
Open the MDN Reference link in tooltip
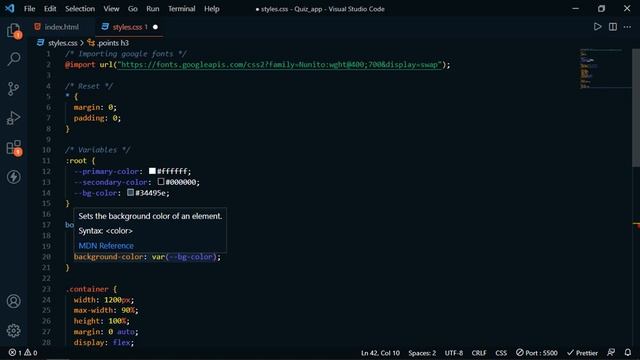coord(106,246)
